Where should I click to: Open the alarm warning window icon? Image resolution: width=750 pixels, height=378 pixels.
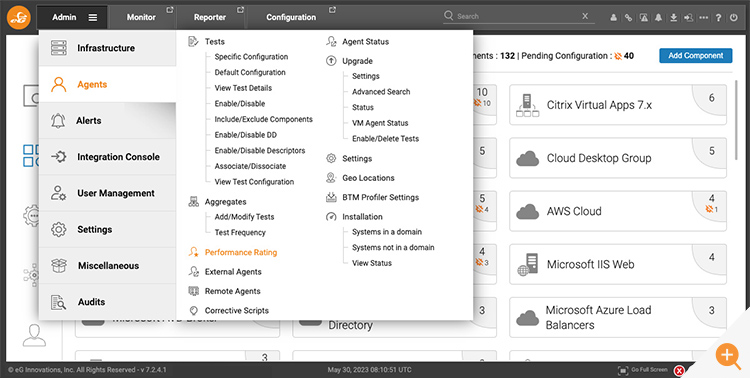644,18
